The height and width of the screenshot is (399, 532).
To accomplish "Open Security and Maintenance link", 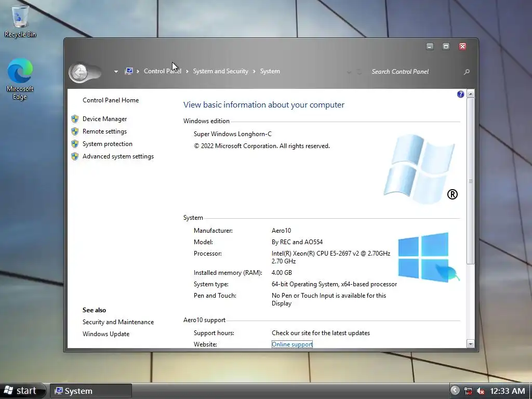I will pos(118,322).
